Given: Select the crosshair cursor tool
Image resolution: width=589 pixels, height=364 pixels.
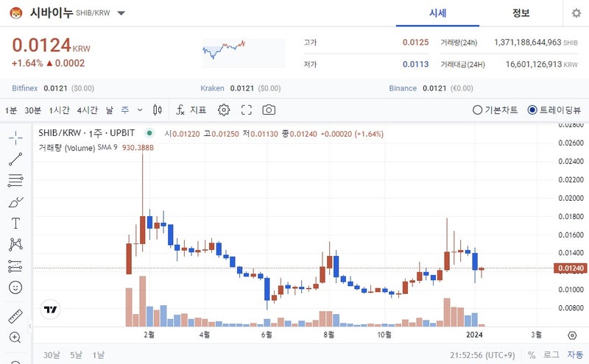Looking at the screenshot, I should click(15, 138).
